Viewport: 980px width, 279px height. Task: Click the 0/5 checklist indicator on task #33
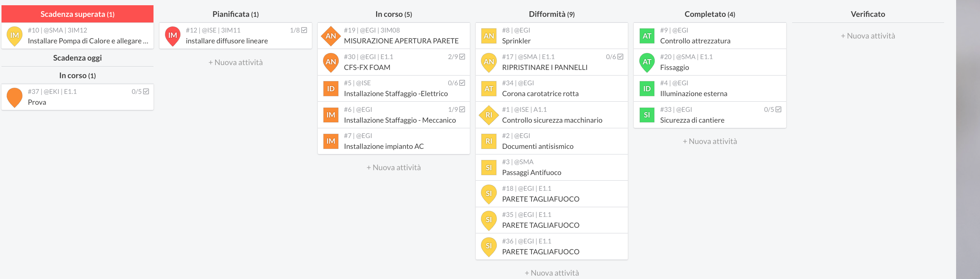pos(773,109)
